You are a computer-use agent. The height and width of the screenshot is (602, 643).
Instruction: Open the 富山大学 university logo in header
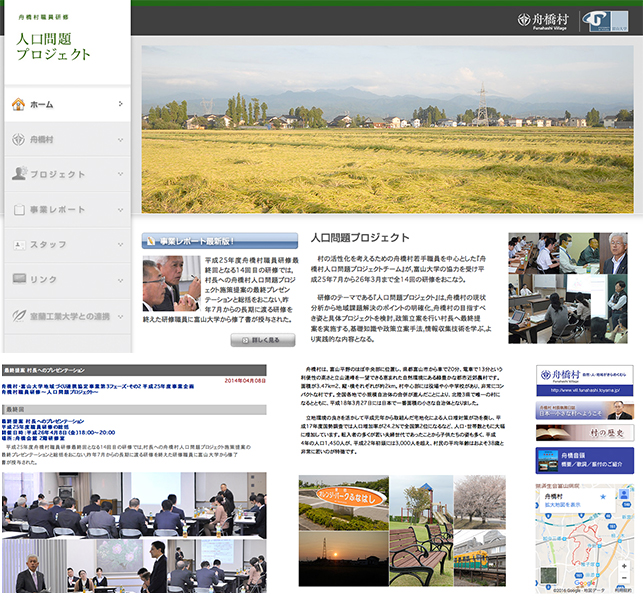point(605,21)
